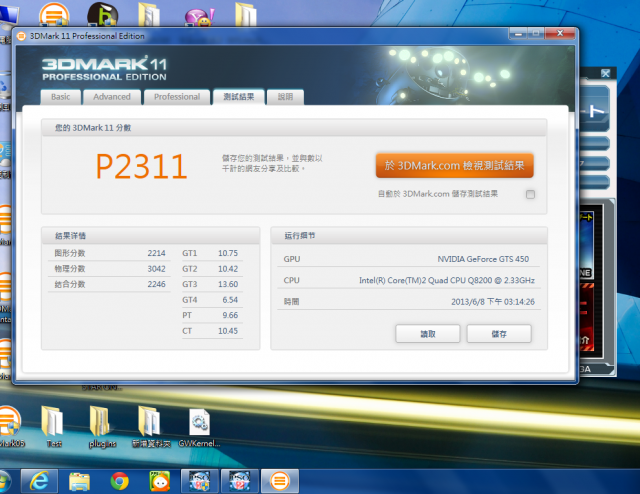Image resolution: width=640 pixels, height=494 pixels.
Task: Open the plugins folder on desktop
Action: coord(102,427)
